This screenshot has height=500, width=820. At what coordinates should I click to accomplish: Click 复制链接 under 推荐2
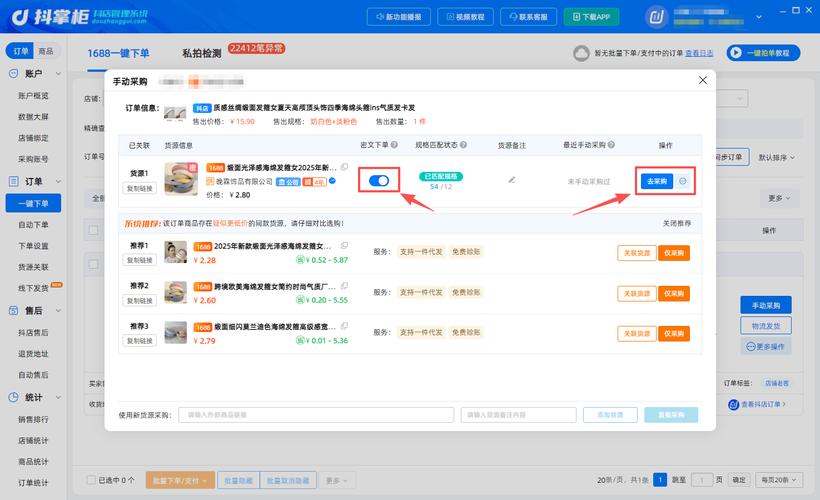pos(139,301)
